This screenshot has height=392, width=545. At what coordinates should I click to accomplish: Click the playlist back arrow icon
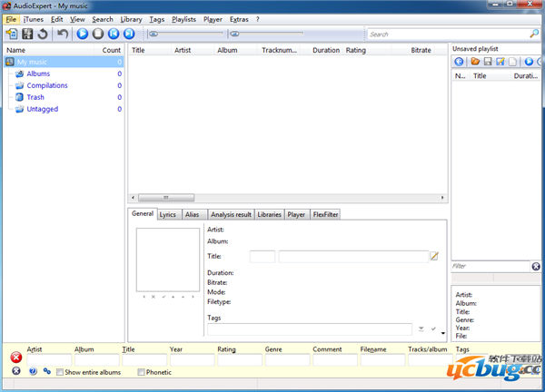point(459,62)
